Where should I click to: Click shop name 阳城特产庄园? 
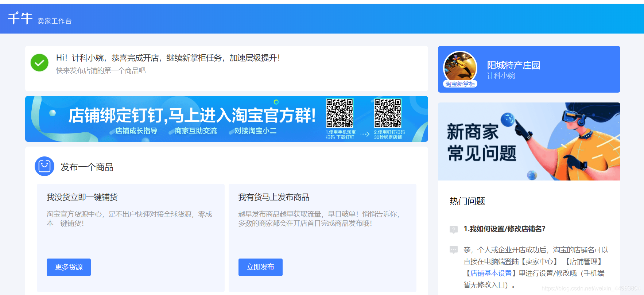click(x=513, y=65)
